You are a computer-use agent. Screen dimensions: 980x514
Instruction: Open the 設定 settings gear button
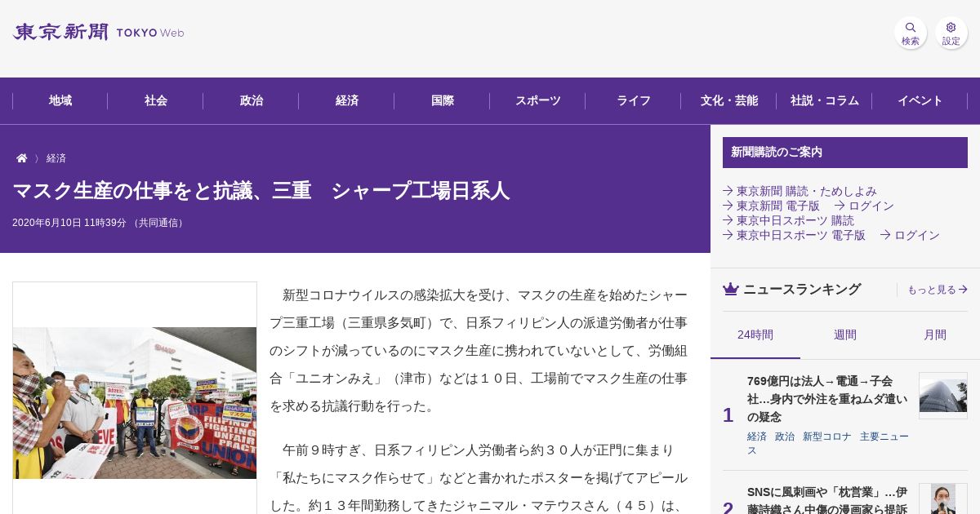coord(951,33)
